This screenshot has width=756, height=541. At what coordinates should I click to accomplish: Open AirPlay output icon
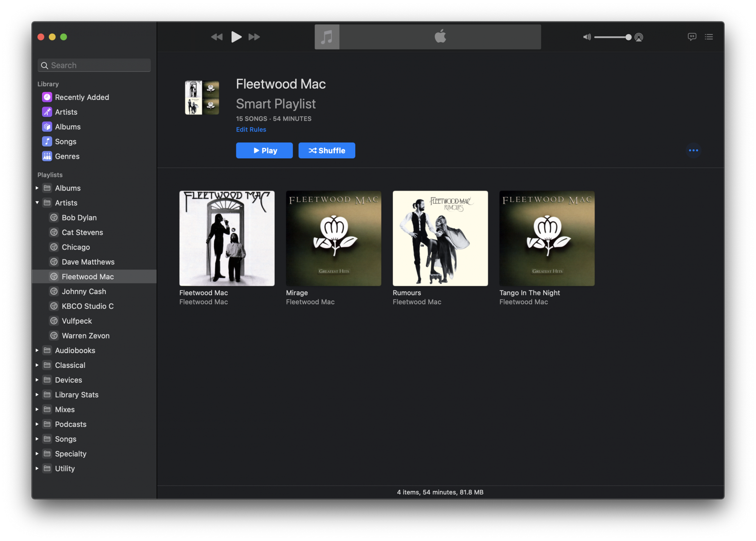639,37
